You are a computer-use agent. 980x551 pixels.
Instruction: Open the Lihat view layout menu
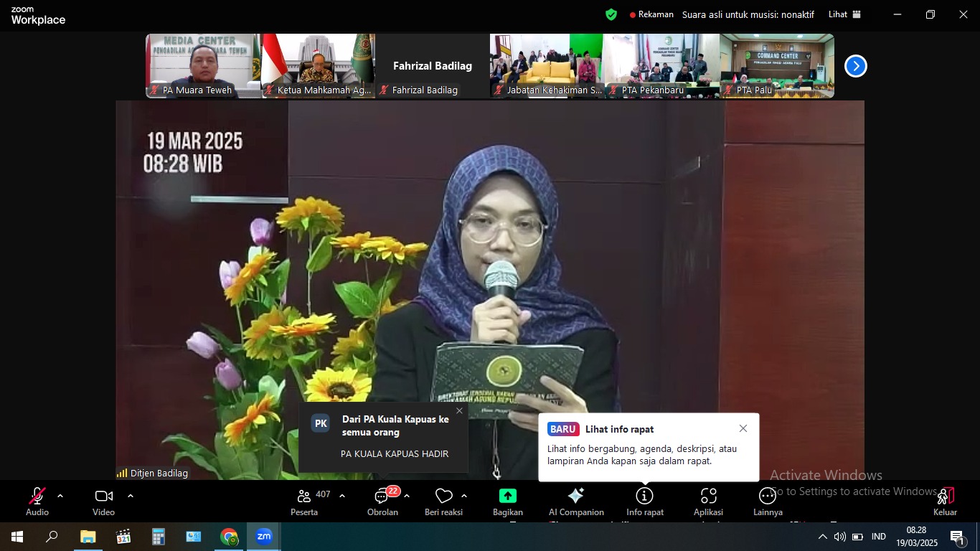click(x=844, y=14)
